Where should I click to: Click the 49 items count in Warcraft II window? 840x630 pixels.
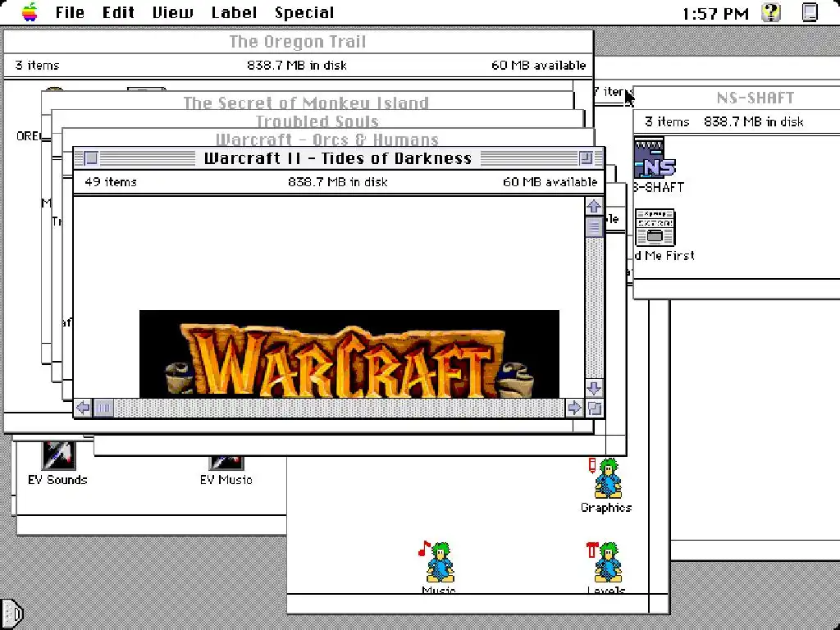(111, 181)
